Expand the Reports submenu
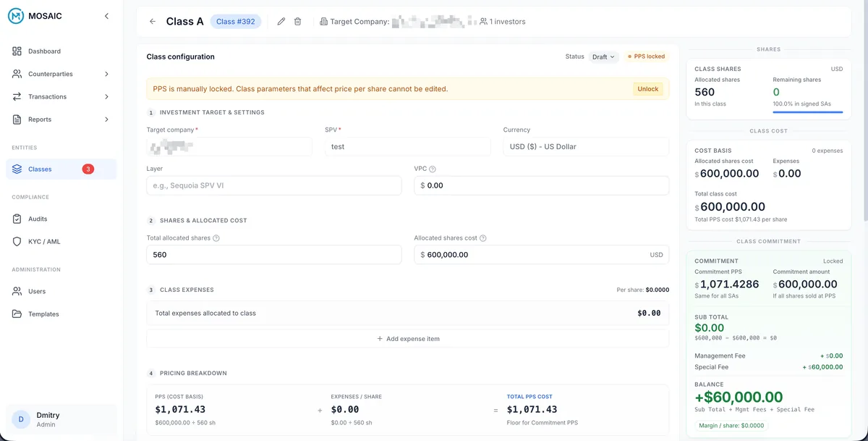The height and width of the screenshot is (441, 868). tap(106, 119)
